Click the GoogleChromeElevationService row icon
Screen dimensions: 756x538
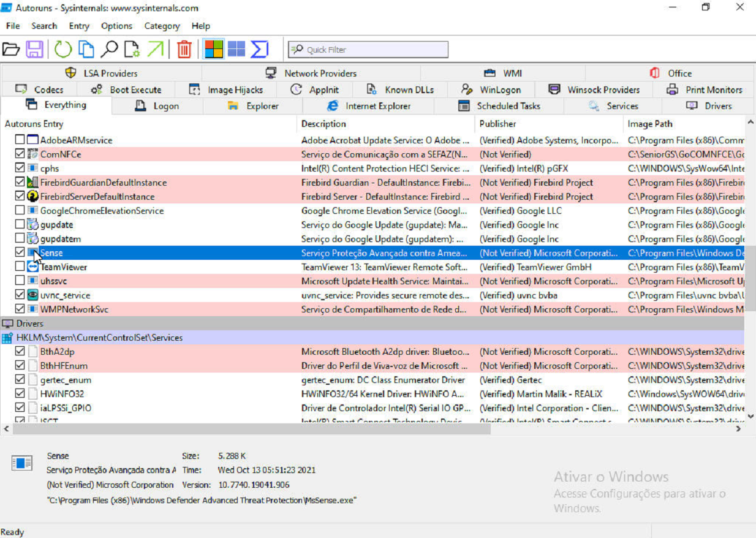(x=33, y=211)
